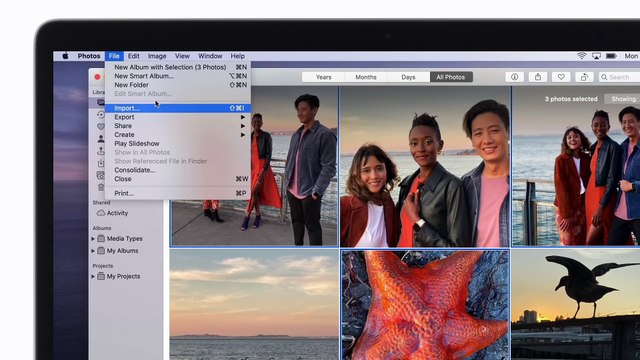
Task: Open Imports icon in the sidebar
Action: click(101, 163)
